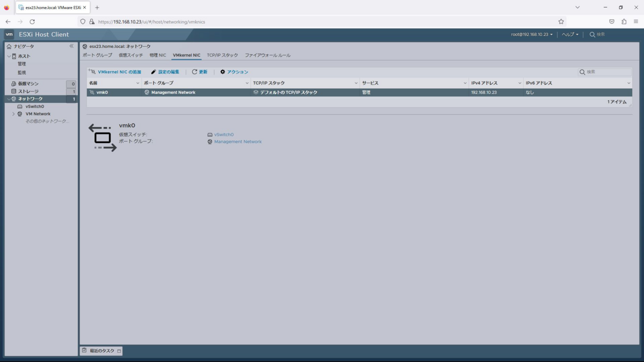Click the vSwitch0 icon in details pane

coord(210,135)
